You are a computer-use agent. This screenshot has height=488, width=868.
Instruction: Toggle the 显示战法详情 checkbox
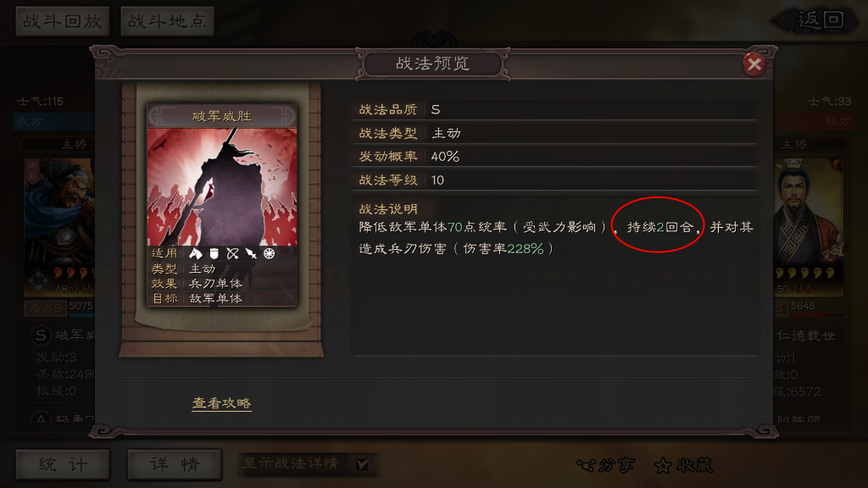pos(363,463)
